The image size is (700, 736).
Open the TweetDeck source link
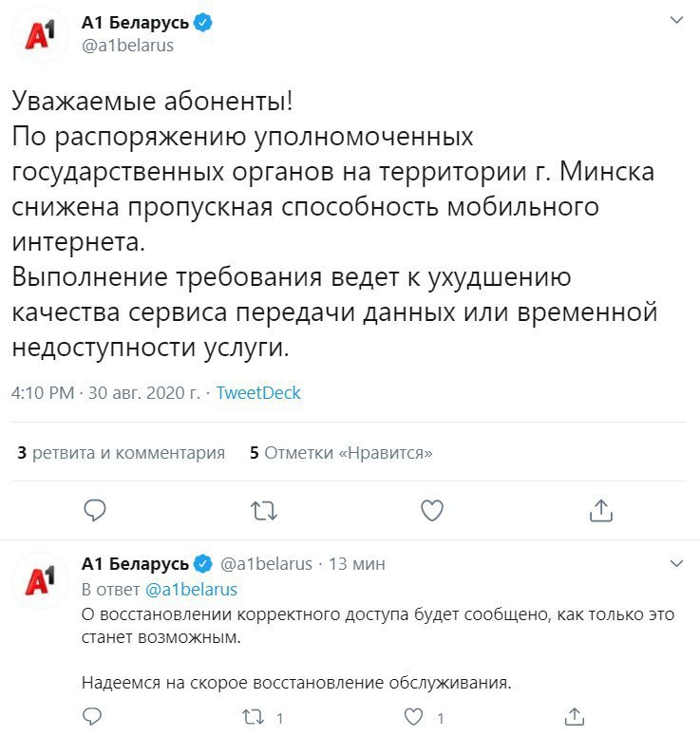258,393
